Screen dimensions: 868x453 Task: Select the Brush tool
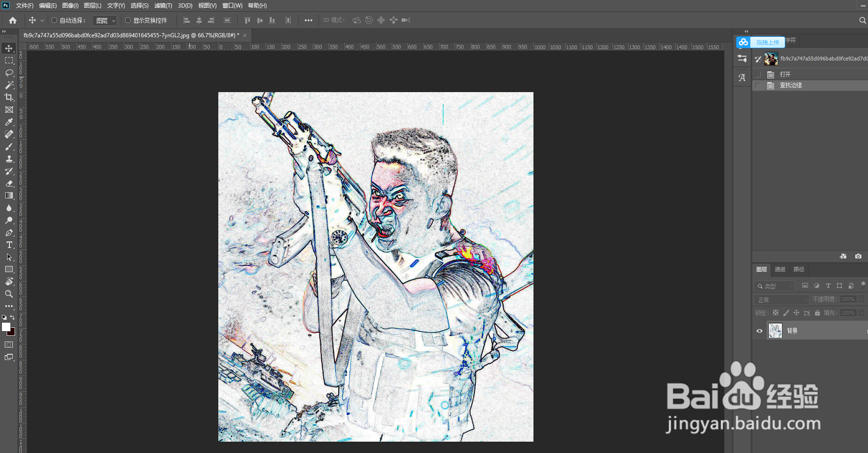[x=9, y=146]
